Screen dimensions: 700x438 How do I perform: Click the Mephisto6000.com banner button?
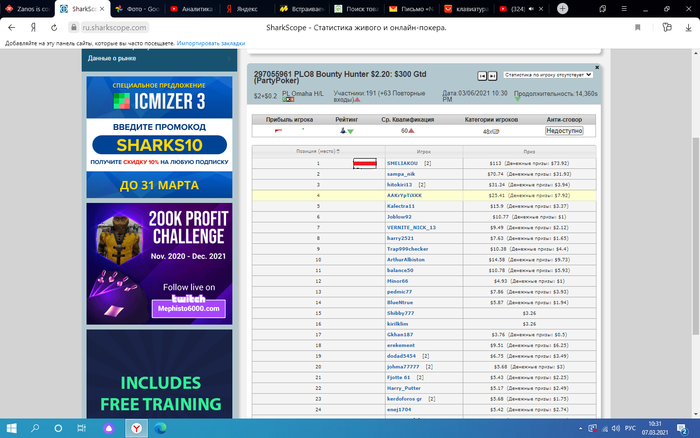188,309
